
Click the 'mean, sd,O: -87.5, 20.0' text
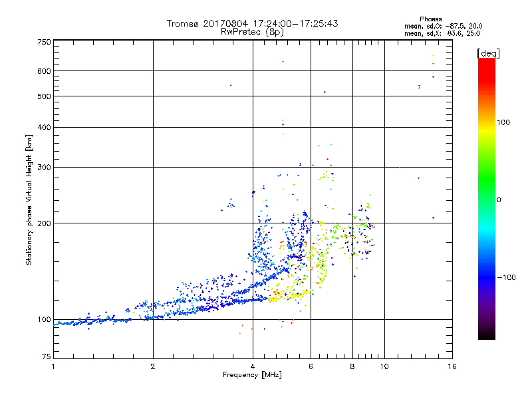(443, 26)
